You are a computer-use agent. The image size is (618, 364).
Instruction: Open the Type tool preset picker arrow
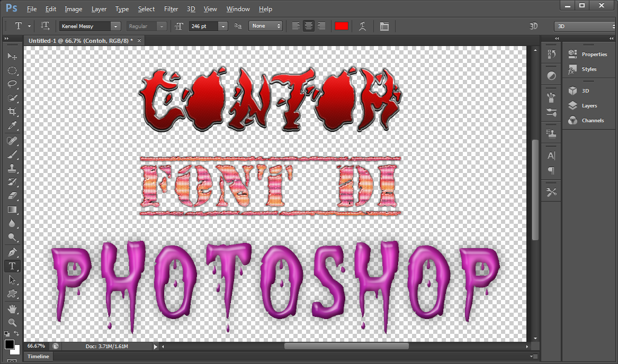tap(29, 26)
